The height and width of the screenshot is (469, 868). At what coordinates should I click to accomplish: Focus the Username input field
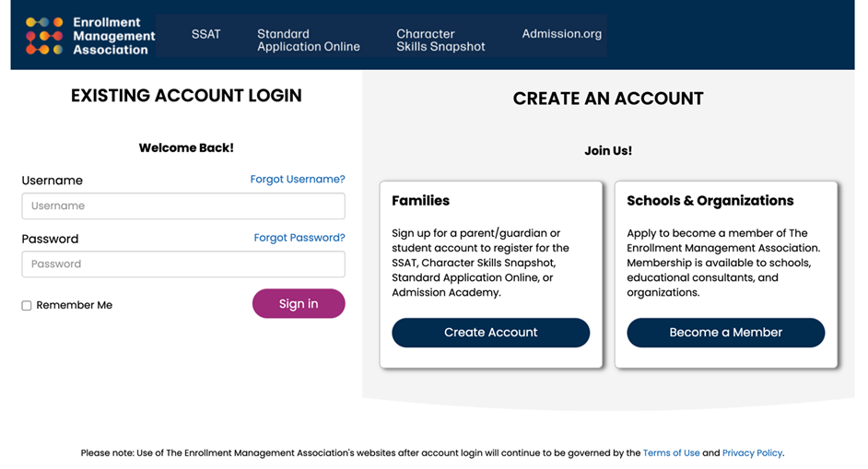click(183, 206)
